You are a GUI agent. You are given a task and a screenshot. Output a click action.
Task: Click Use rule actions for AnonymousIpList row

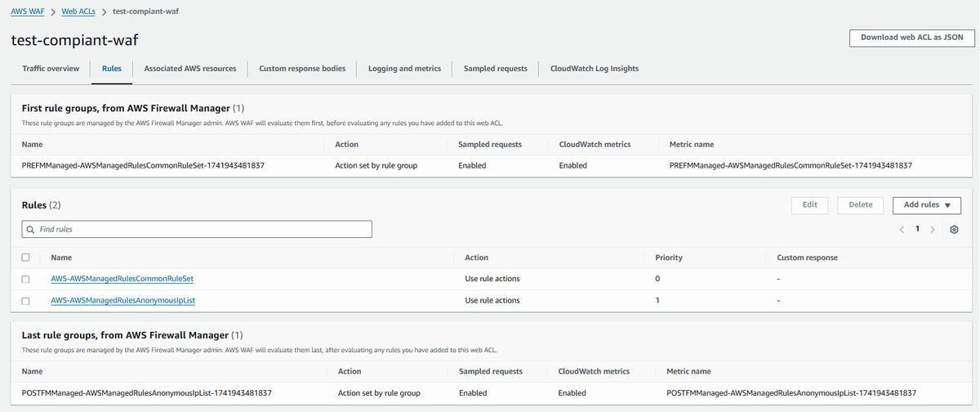pyautogui.click(x=492, y=301)
